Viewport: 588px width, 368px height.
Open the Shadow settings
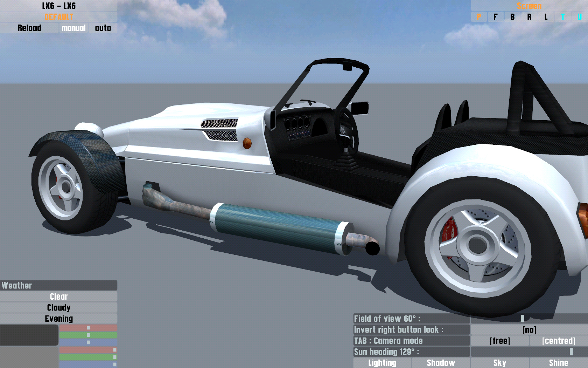(x=441, y=363)
